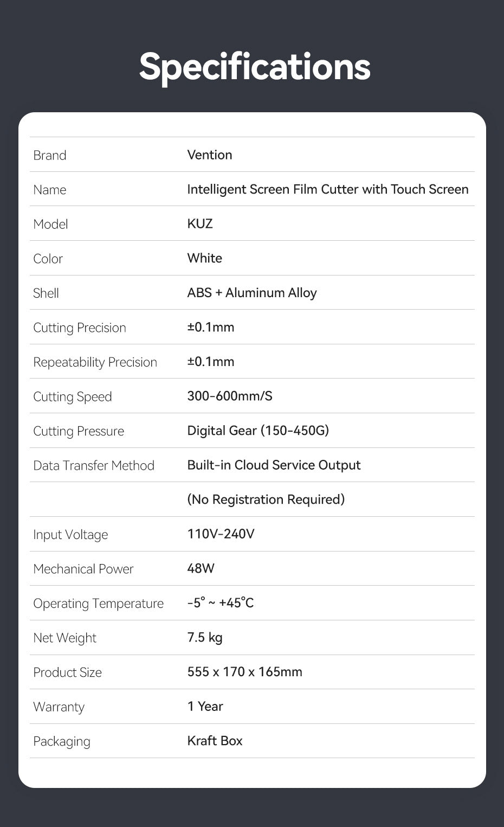The image size is (504, 827).
Task: Click the 555 x 170 x 165mm size value
Action: (244, 672)
